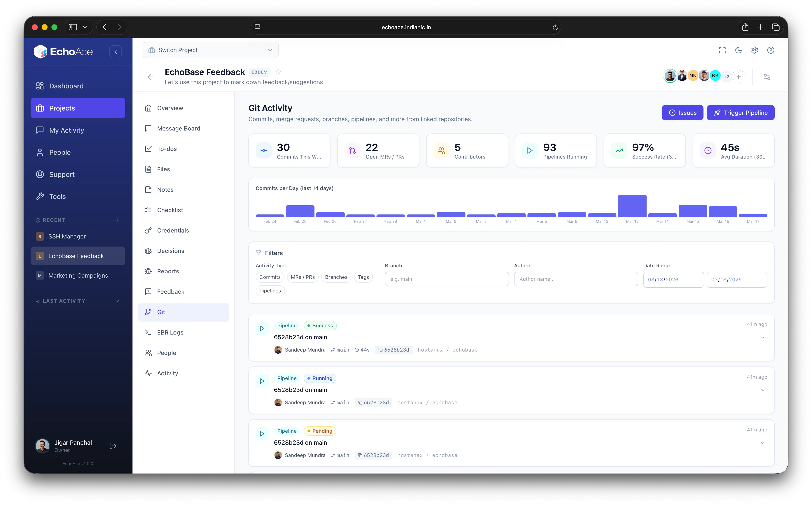Click the play icon of the Success pipeline
The image size is (812, 505).
coord(262,328)
